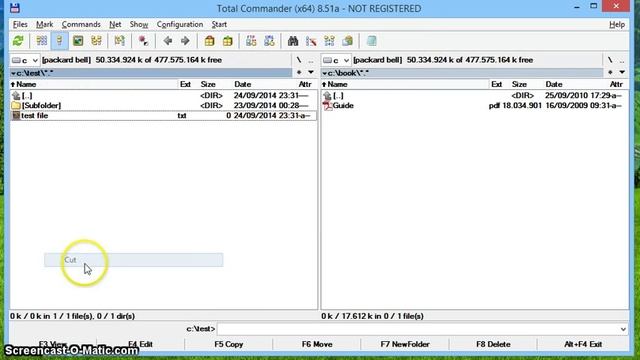The image size is (640, 360).
Task: Open the multi-rename tool toolbar icon
Action: 311,41
